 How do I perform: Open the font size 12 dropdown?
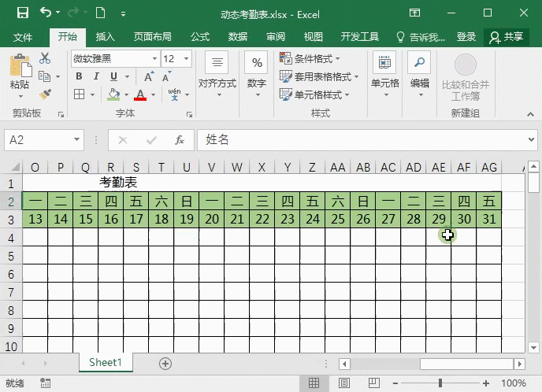pos(186,59)
